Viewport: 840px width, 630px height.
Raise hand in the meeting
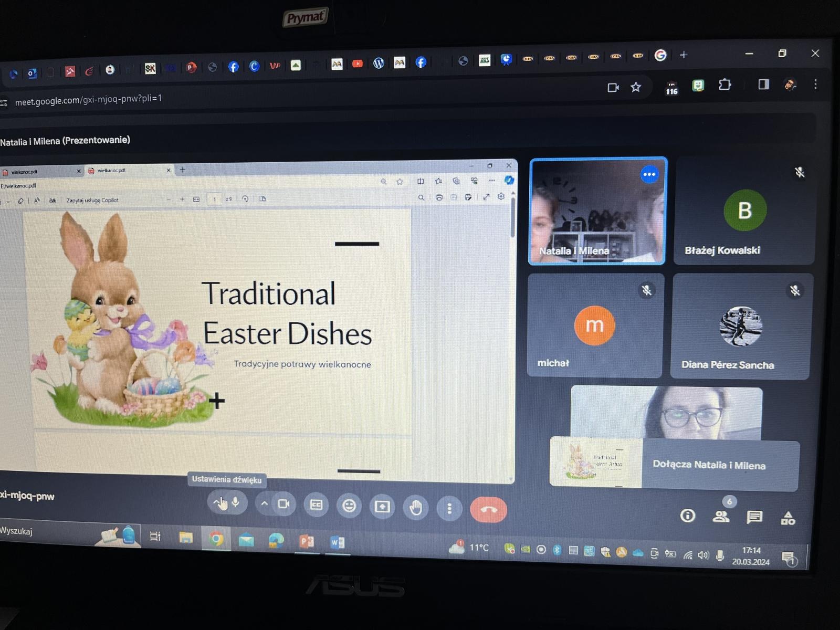pyautogui.click(x=416, y=508)
